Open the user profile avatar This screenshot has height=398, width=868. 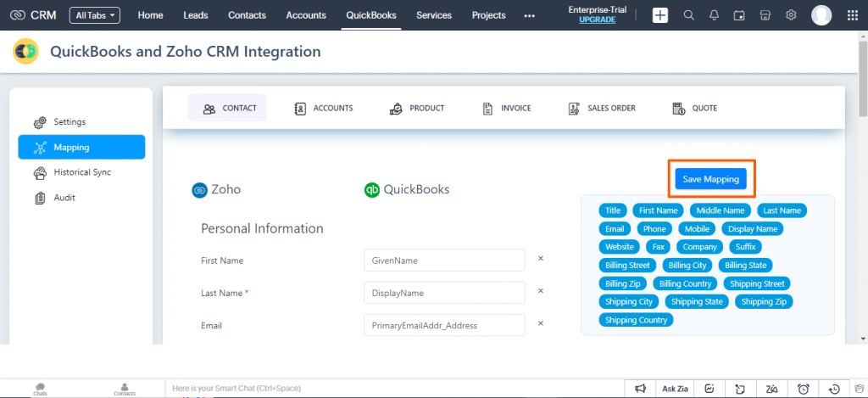point(821,15)
